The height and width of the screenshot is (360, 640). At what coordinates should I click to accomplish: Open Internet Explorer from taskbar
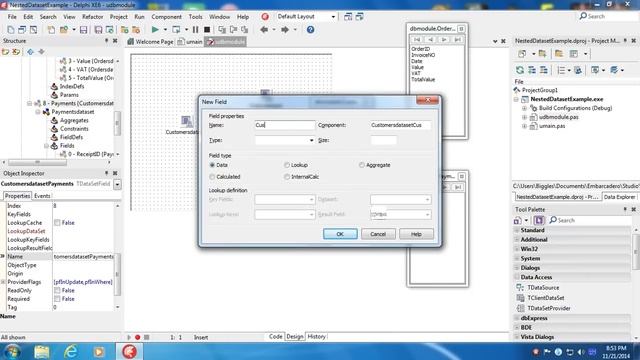point(71,351)
